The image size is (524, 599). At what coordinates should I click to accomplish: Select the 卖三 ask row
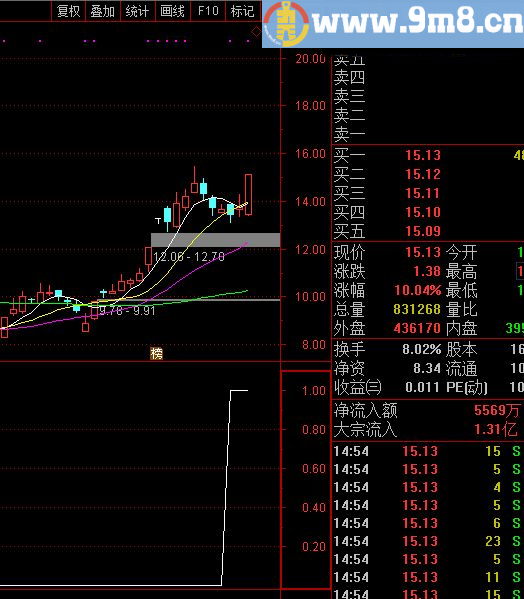[x=428, y=96]
